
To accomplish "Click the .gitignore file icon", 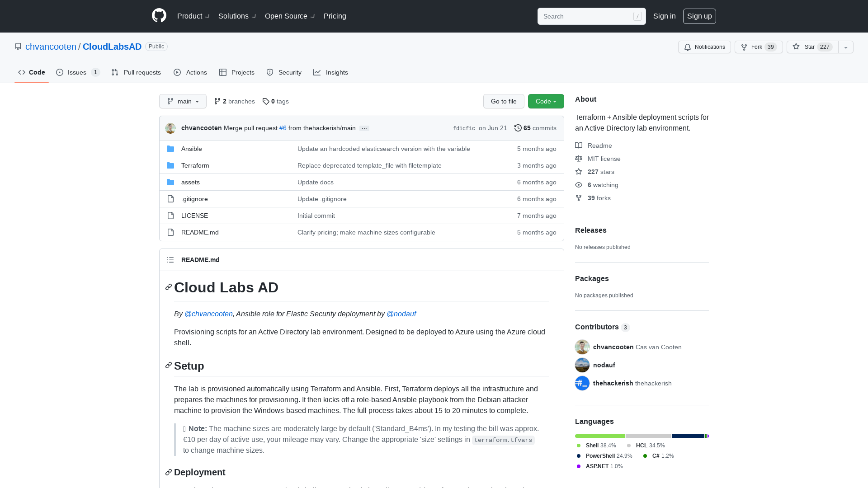I will pos(170,199).
